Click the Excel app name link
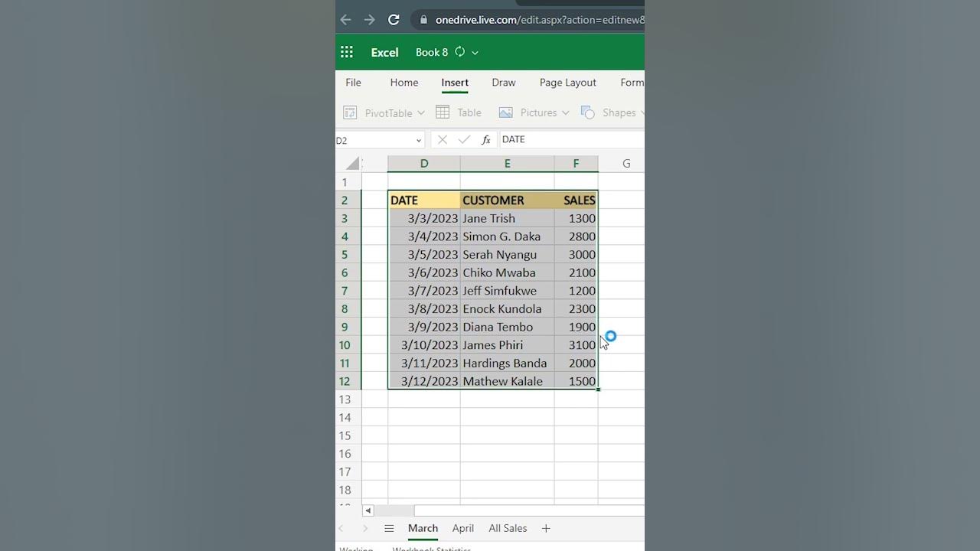 pyautogui.click(x=384, y=53)
